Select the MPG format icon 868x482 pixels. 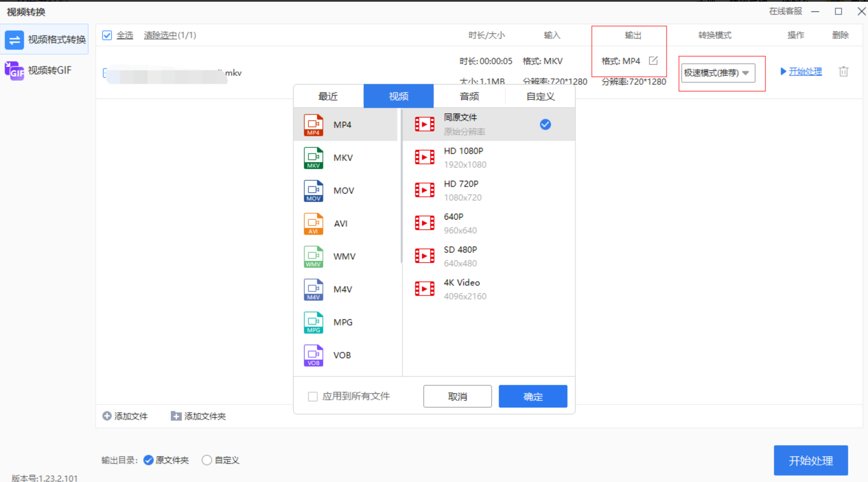coord(313,322)
